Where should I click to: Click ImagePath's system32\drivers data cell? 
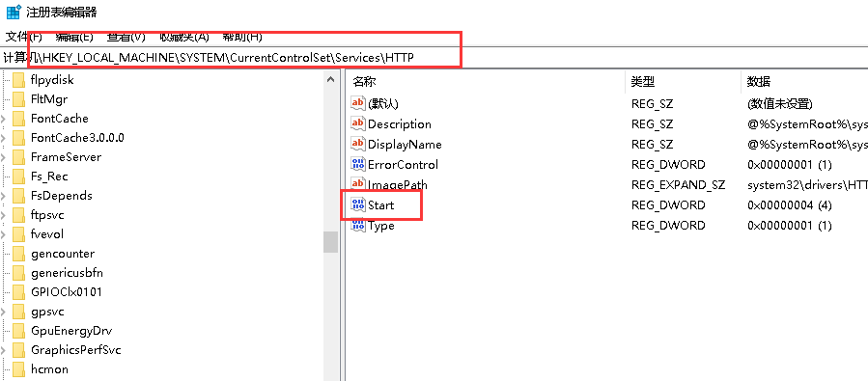coord(807,184)
